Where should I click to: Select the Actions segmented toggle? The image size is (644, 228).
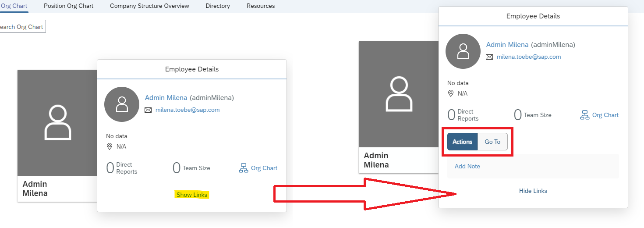462,142
